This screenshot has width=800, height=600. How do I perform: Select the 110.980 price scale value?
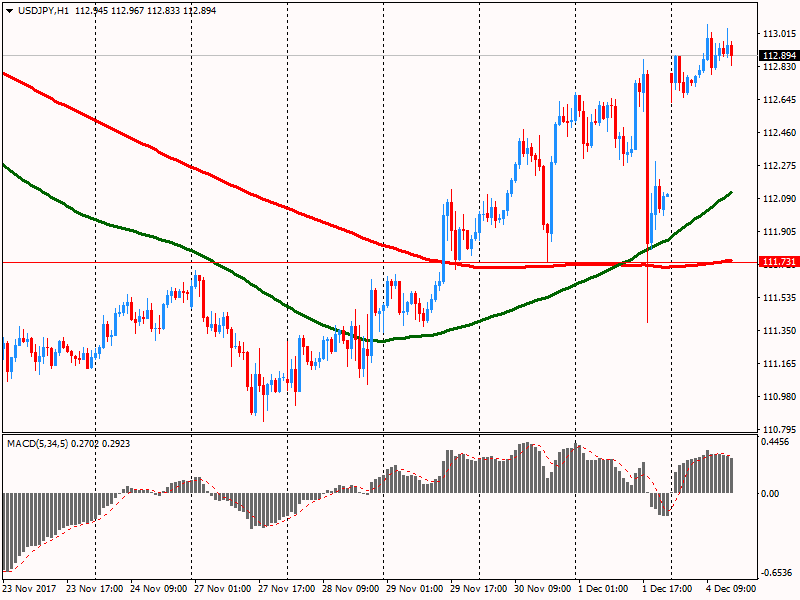(779, 396)
